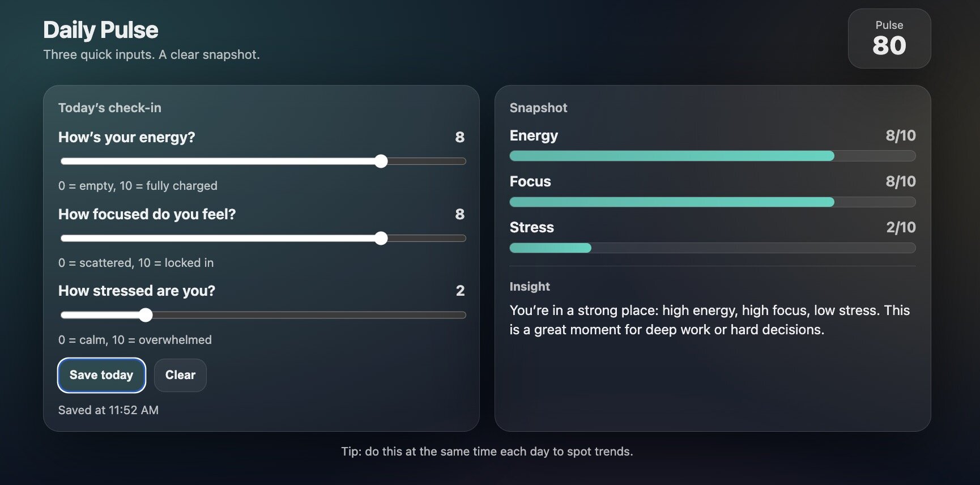980x485 pixels.
Task: Select the "How's your energy?" label
Action: [x=126, y=137]
